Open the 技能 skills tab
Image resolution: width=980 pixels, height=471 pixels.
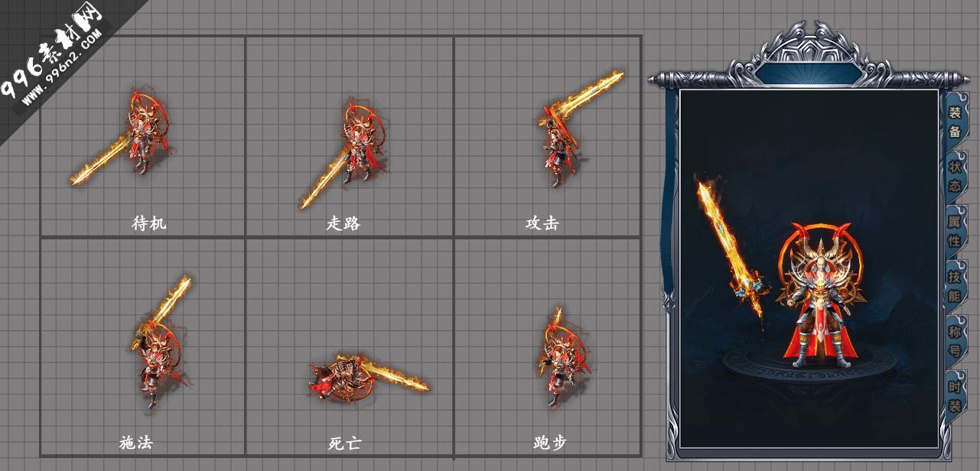(x=955, y=285)
